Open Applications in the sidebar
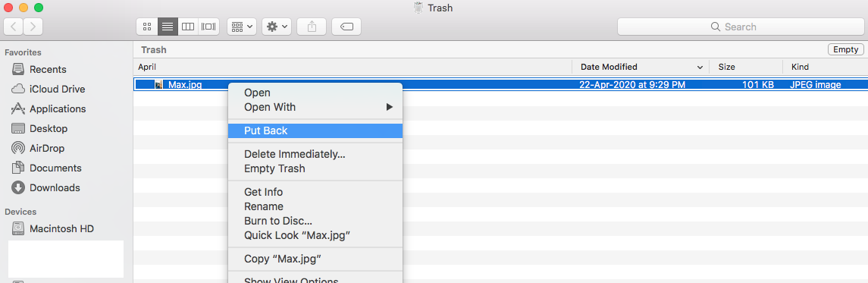The height and width of the screenshot is (283, 868). (x=58, y=109)
